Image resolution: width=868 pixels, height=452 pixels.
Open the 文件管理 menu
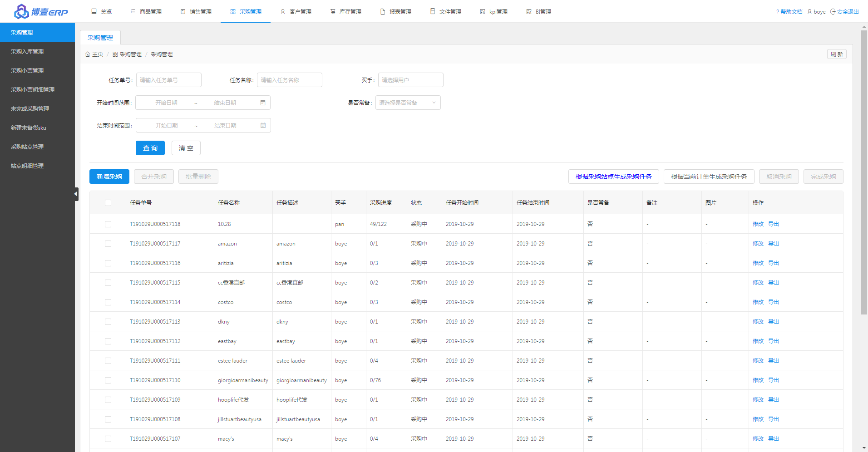[445, 11]
